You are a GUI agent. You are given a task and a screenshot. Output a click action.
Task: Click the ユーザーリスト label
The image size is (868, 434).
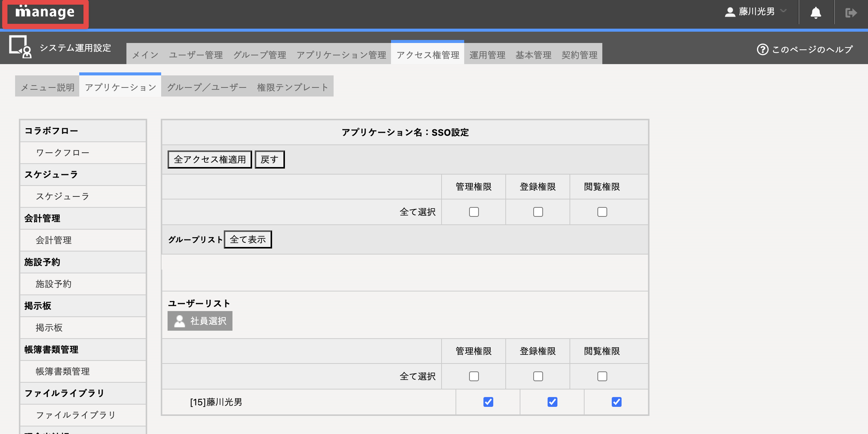point(199,304)
